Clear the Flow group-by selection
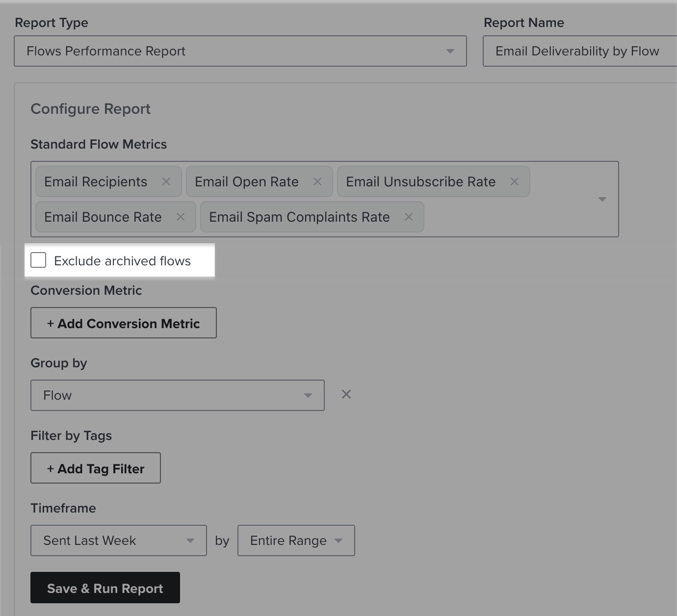The image size is (677, 616). click(x=346, y=394)
